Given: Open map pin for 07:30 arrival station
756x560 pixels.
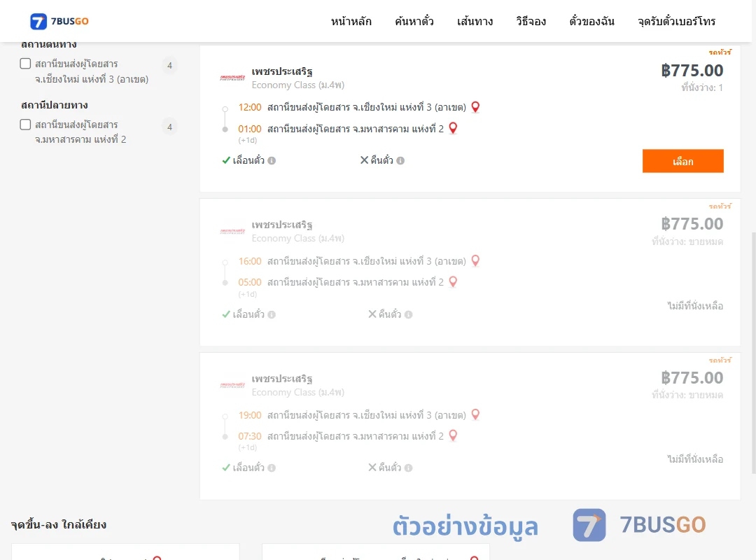Looking at the screenshot, I should pyautogui.click(x=453, y=435).
